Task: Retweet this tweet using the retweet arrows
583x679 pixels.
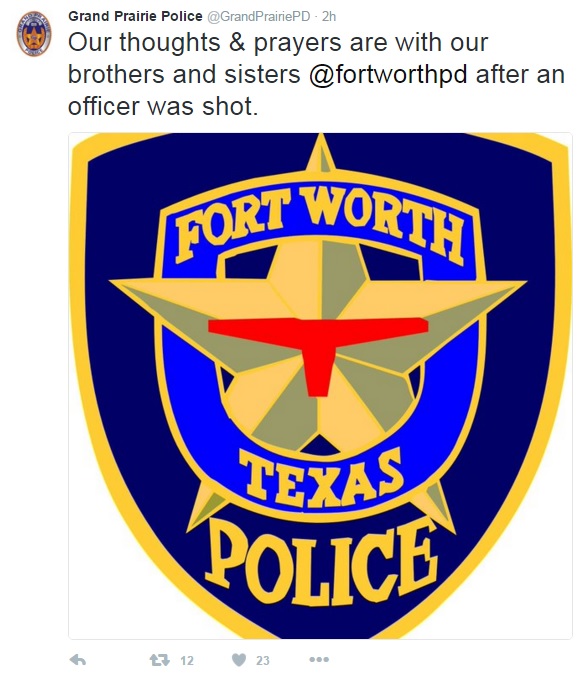Action: [159, 660]
